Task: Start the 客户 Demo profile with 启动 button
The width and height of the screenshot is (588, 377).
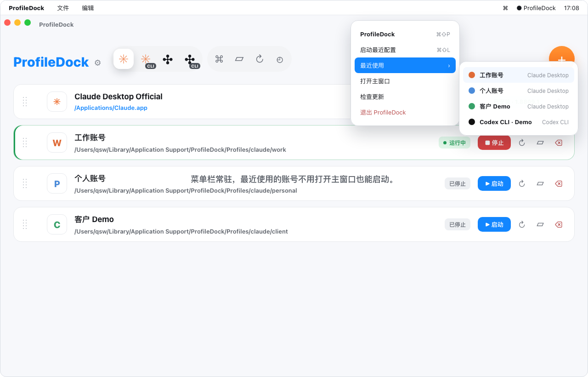Action: [494, 224]
